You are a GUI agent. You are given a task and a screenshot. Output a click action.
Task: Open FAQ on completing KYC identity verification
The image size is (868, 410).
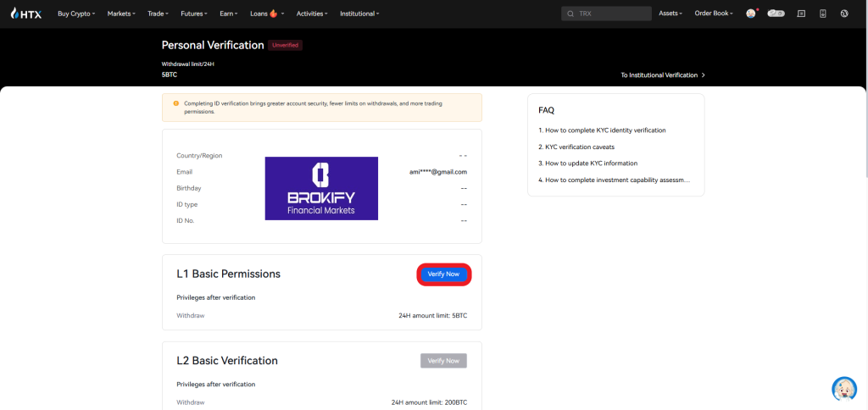tap(602, 130)
